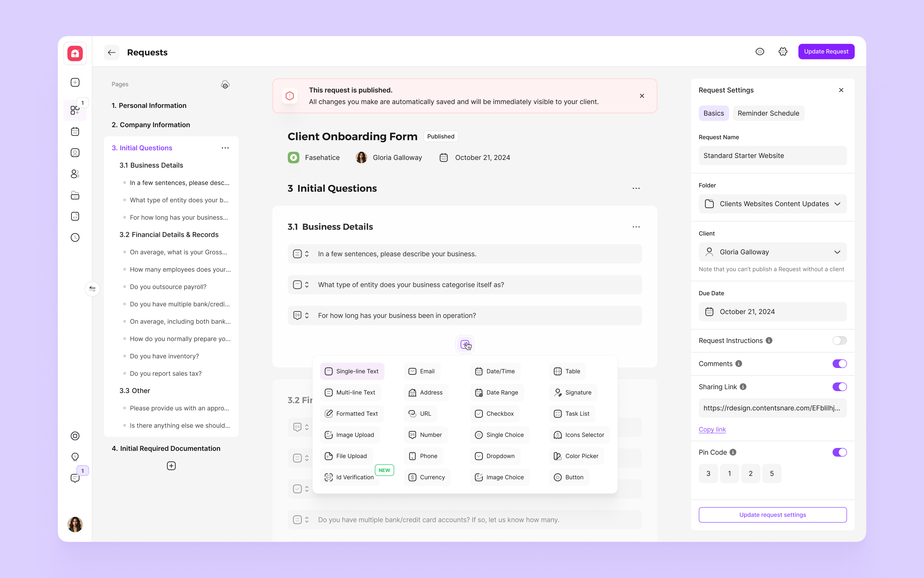
Task: Open page 1. Personal Information
Action: tap(149, 106)
